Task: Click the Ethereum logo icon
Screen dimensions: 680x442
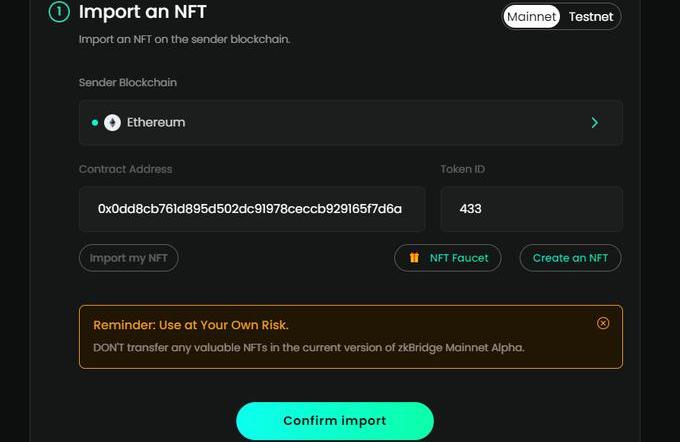Action: (112, 123)
